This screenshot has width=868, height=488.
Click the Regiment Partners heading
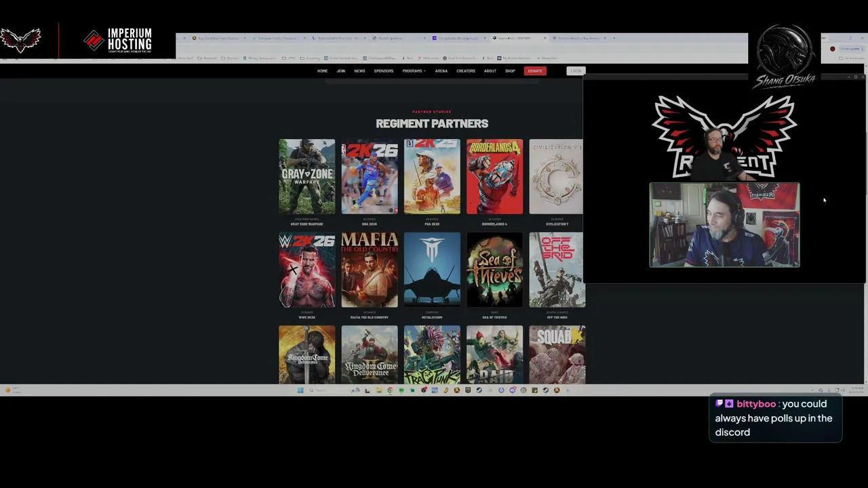point(432,123)
